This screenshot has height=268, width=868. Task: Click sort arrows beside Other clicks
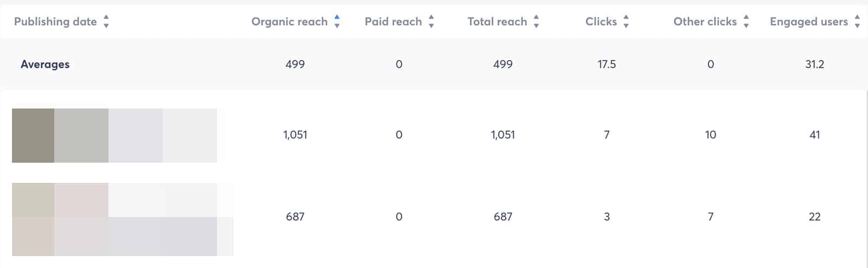(x=746, y=22)
